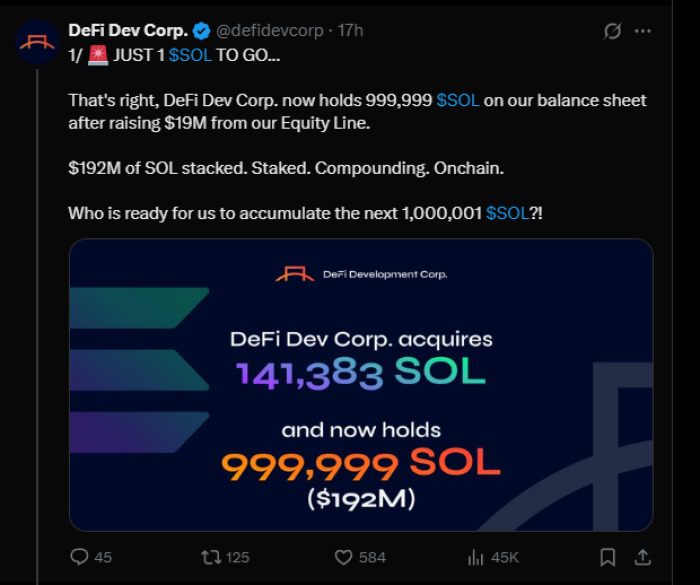700x585 pixels.
Task: Bookmark this post
Action: (607, 556)
